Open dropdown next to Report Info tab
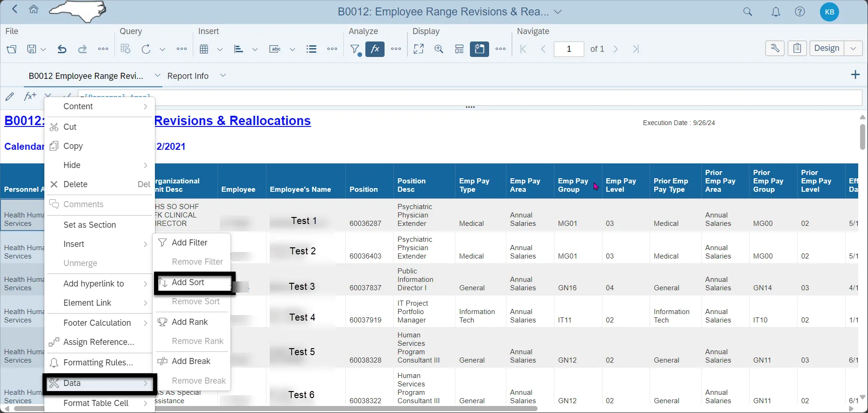Screen dimensions: 868x413 223,76
